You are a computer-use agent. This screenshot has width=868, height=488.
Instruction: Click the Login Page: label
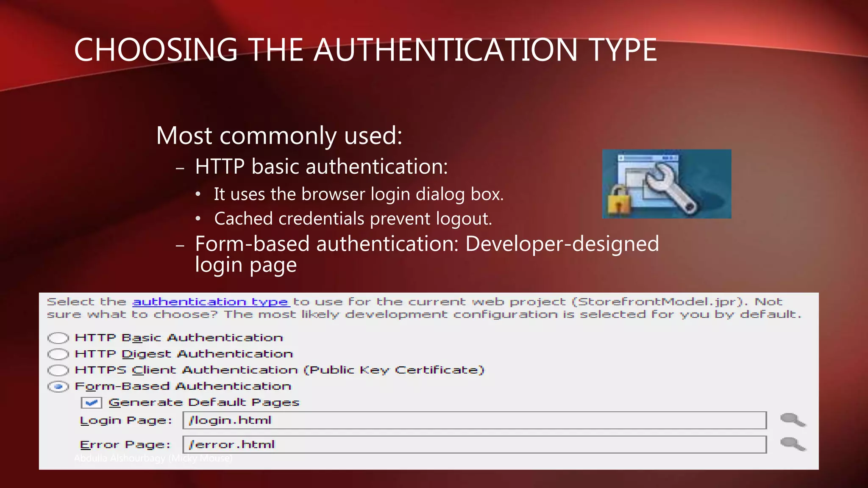126,421
